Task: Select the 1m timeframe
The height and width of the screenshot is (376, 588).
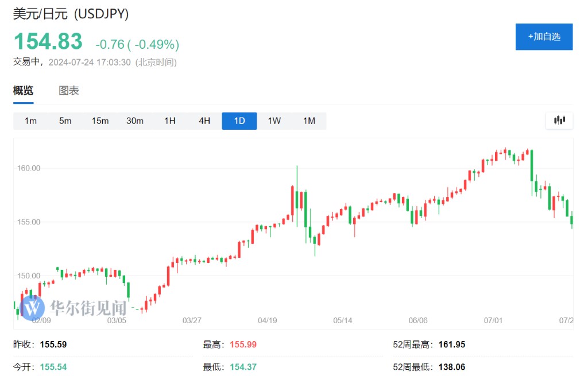Action: (x=30, y=121)
